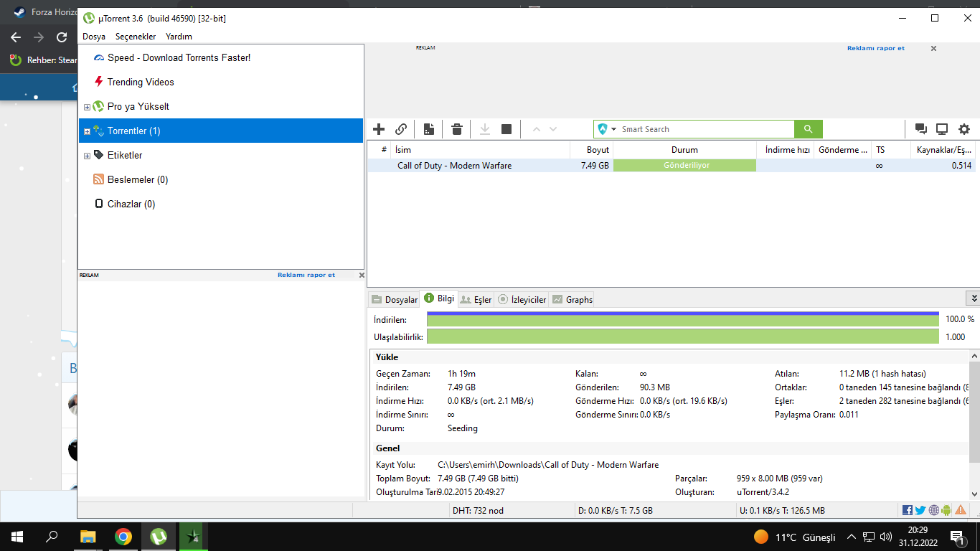Viewport: 980px width, 551px height.
Task: Open the chat bubbles icon in toolbar
Action: pyautogui.click(x=920, y=129)
